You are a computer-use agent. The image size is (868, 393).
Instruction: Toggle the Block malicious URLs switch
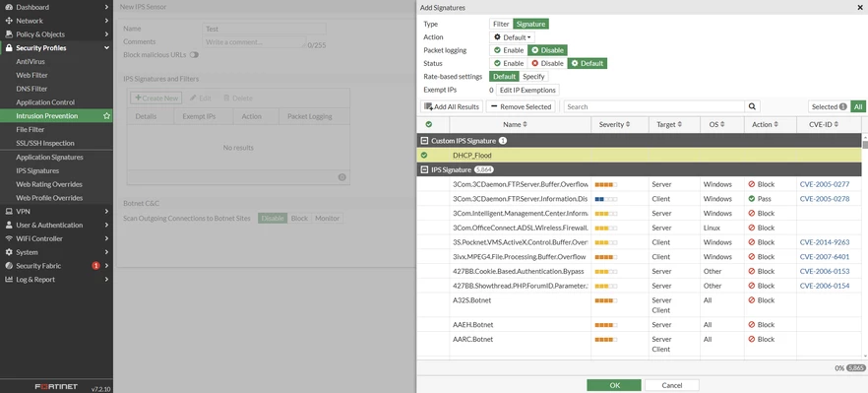194,55
